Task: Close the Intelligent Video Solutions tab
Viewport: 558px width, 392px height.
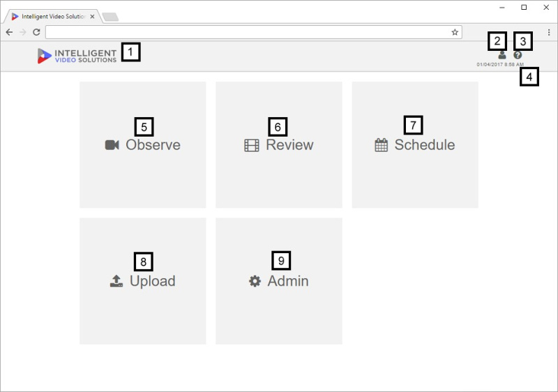Action: click(x=92, y=16)
